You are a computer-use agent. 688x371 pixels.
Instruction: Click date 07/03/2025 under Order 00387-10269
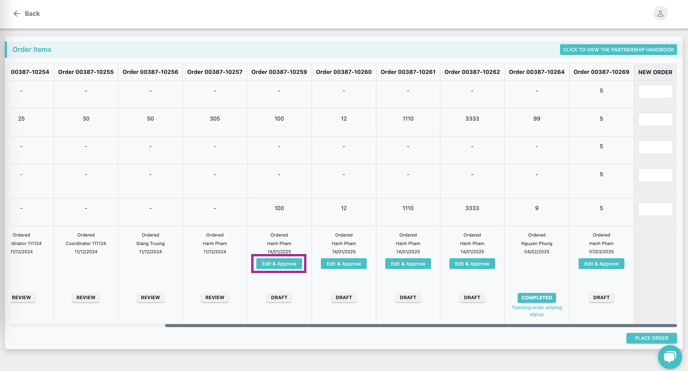(x=601, y=252)
